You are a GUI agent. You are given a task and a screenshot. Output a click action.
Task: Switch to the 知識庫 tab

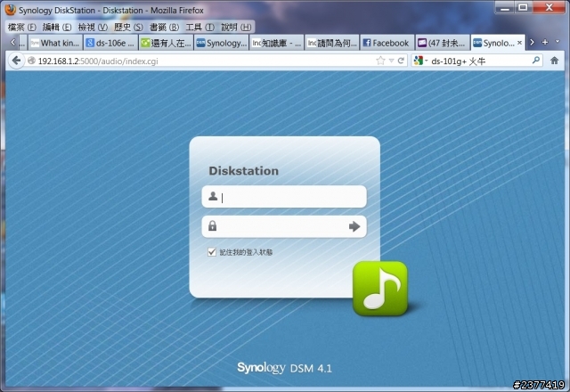[x=277, y=43]
